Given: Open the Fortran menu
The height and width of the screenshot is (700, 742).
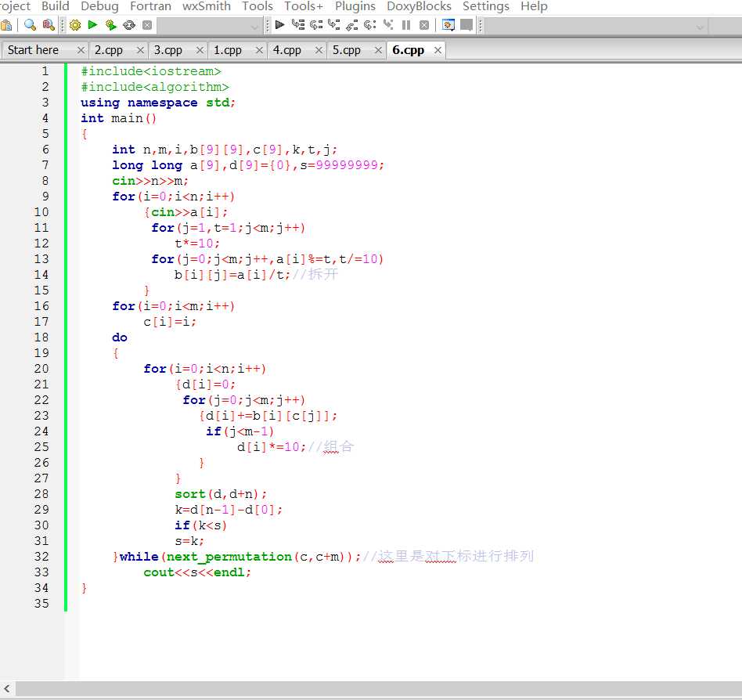Looking at the screenshot, I should click(x=150, y=6).
